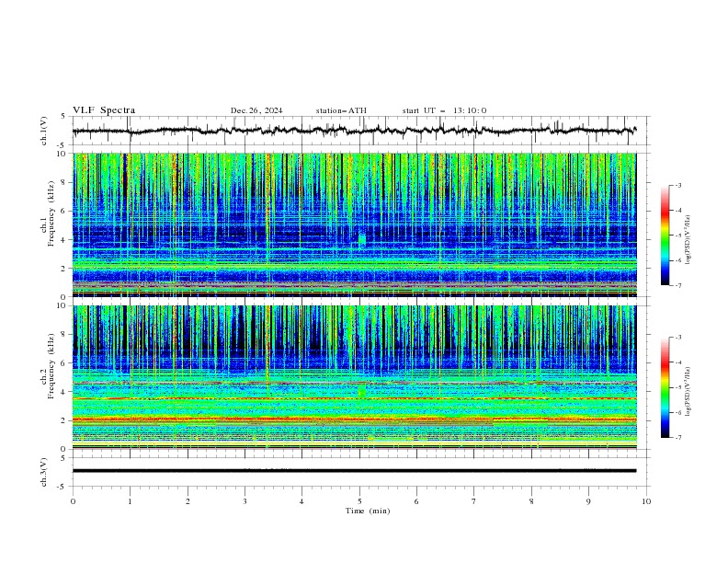728x563 pixels.
Task: Click time axis tick label "9"
Action: pos(588,501)
